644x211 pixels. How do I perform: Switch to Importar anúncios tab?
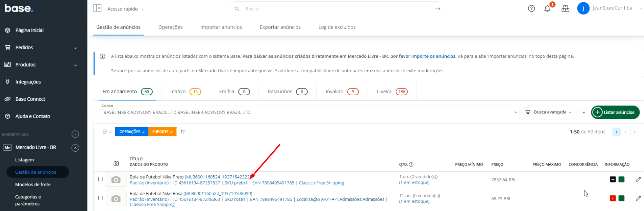pos(221,27)
